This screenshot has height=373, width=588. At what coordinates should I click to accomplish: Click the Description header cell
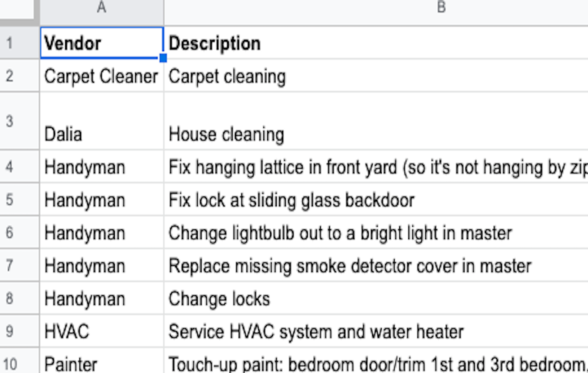point(376,43)
